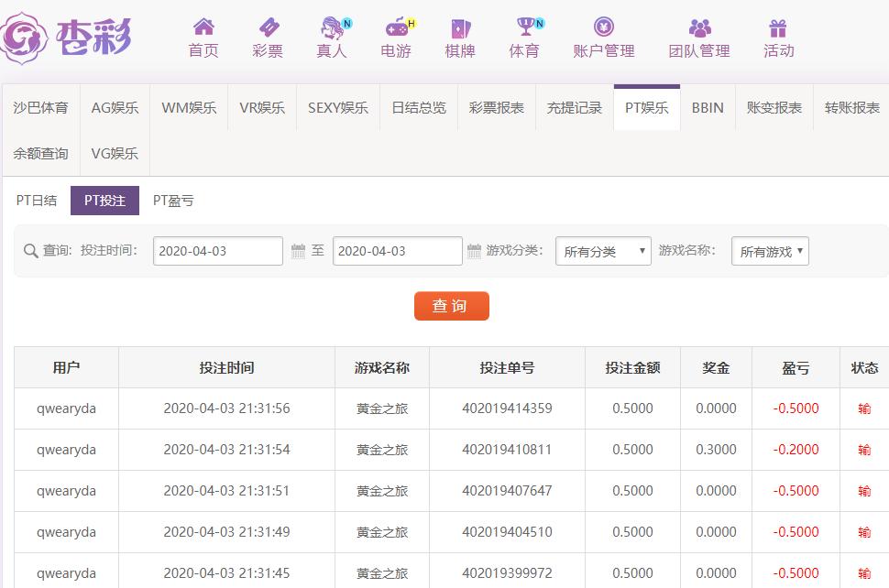Click the team management people icon

[699, 27]
